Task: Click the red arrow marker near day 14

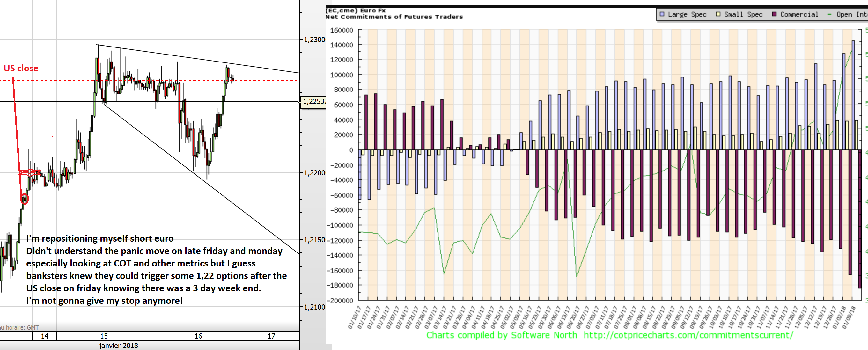Action: [x=30, y=173]
